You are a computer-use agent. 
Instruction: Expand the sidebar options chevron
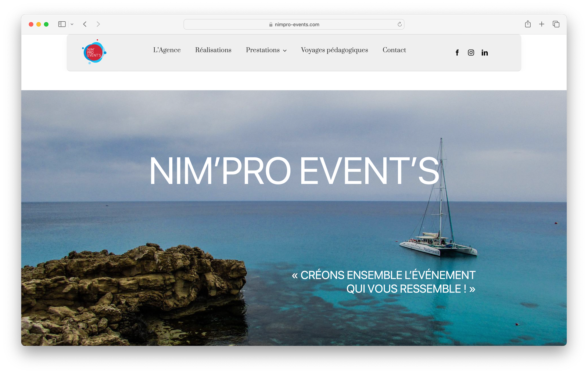(72, 24)
